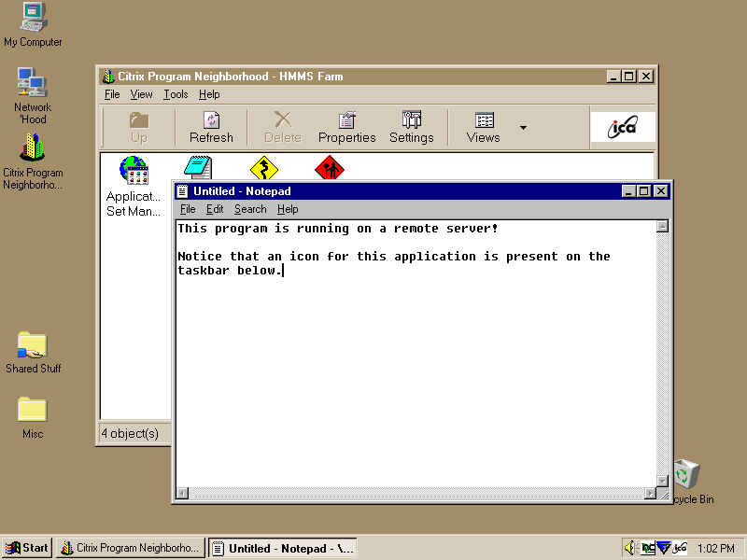Open the Notepad Search menu

point(250,209)
